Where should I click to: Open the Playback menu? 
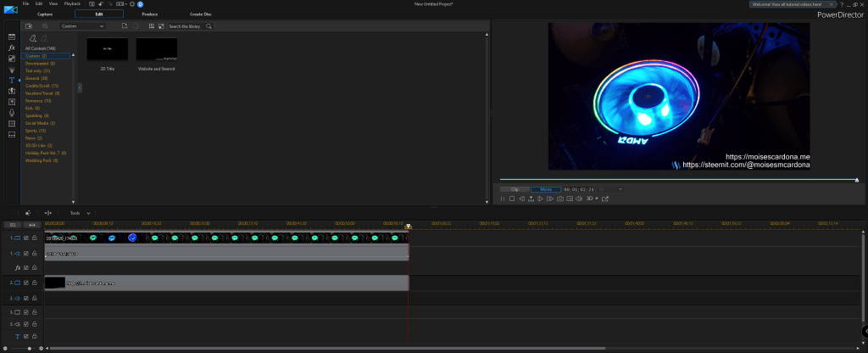pos(72,4)
